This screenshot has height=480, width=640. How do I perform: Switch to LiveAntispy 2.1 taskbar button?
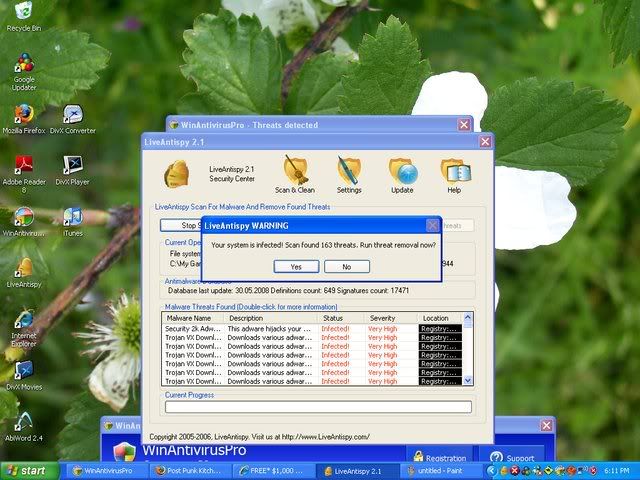click(358, 471)
